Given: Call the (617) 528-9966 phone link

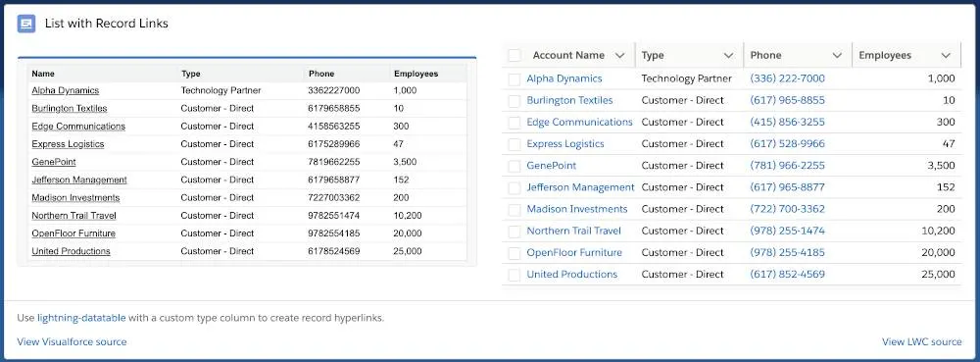Looking at the screenshot, I should (x=787, y=144).
